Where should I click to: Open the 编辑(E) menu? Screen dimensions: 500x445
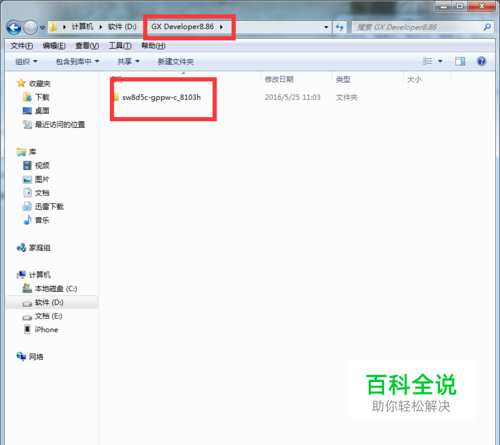click(54, 46)
